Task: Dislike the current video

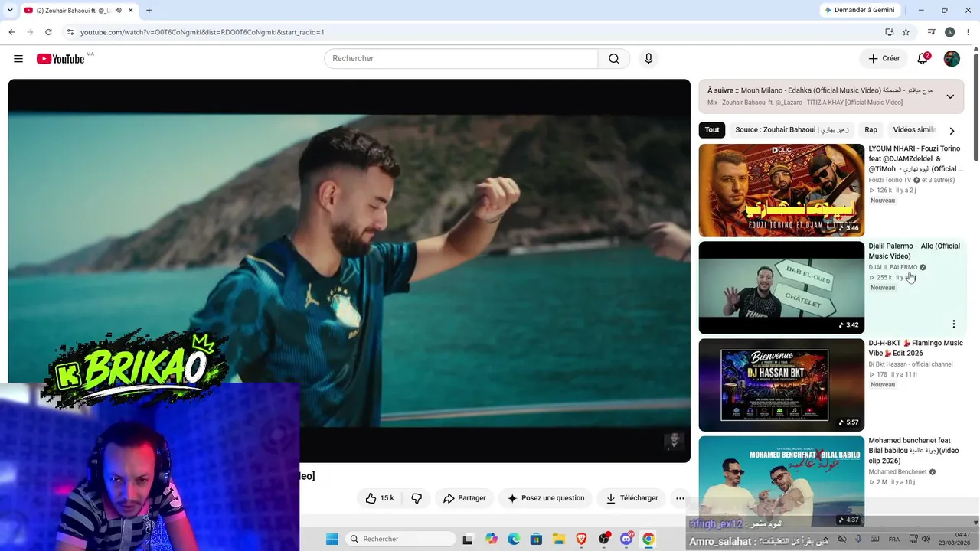Action: pyautogui.click(x=416, y=498)
